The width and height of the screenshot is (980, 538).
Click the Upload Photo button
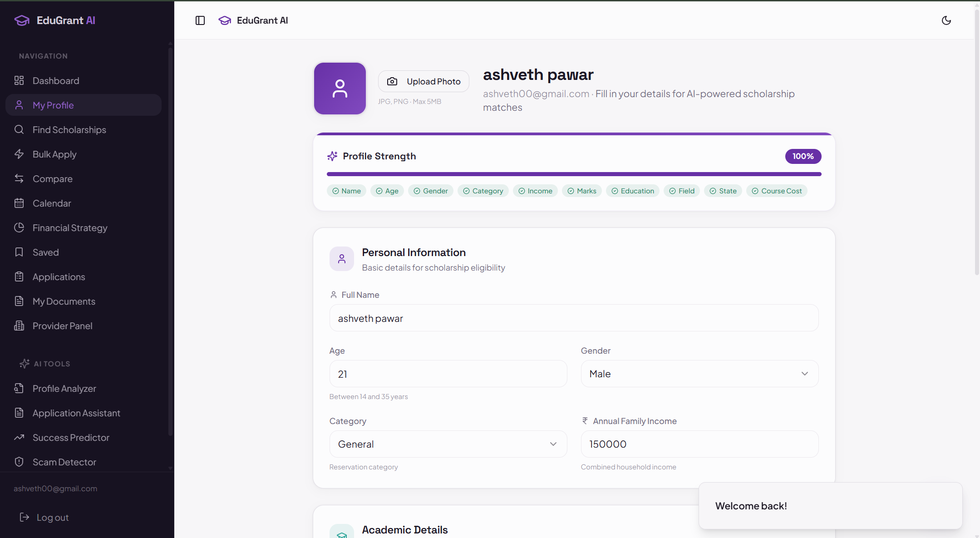pyautogui.click(x=423, y=81)
